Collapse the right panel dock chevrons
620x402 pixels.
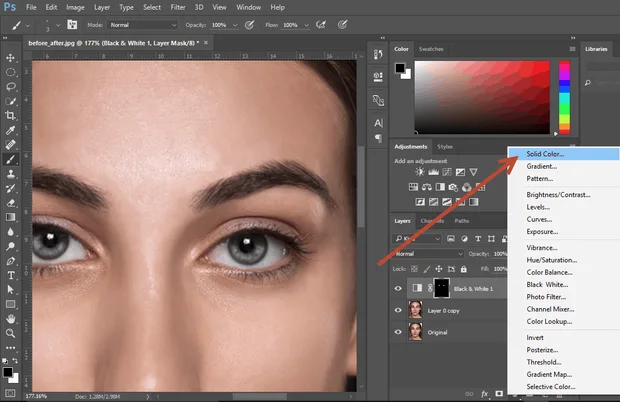click(573, 38)
